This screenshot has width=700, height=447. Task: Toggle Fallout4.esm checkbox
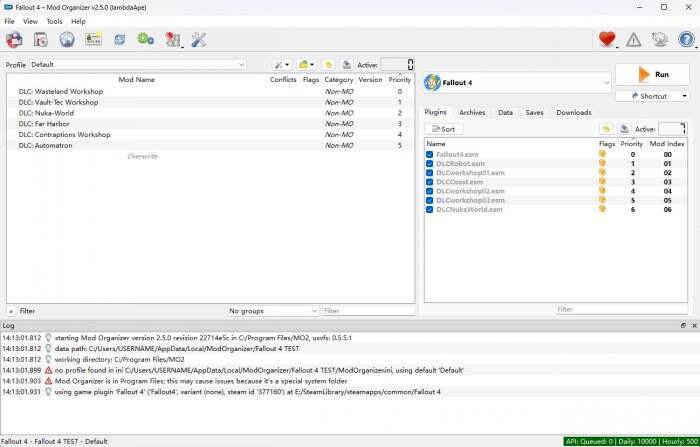[x=429, y=155]
